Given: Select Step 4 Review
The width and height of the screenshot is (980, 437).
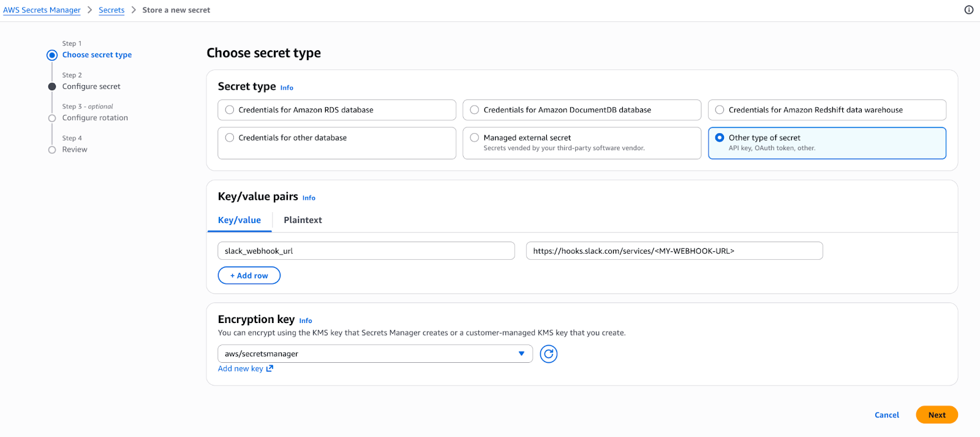Looking at the screenshot, I should [x=75, y=150].
